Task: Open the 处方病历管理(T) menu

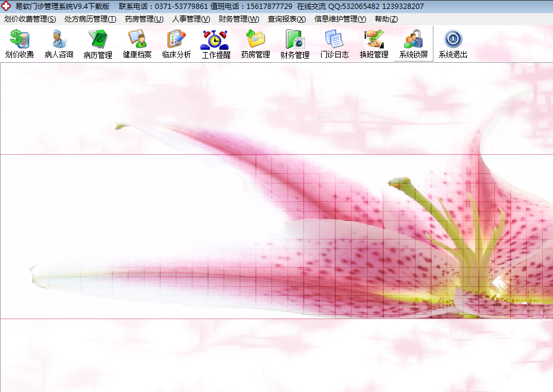Action: coord(90,19)
